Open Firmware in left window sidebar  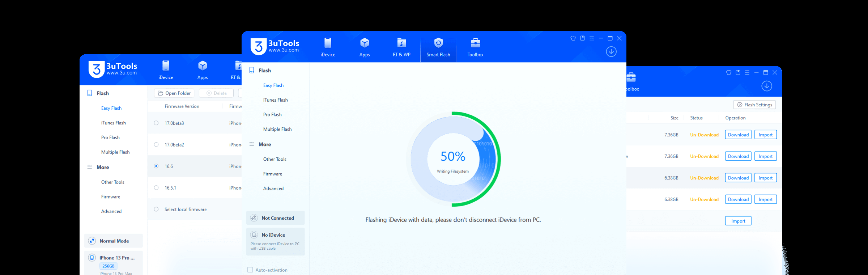pyautogui.click(x=111, y=197)
